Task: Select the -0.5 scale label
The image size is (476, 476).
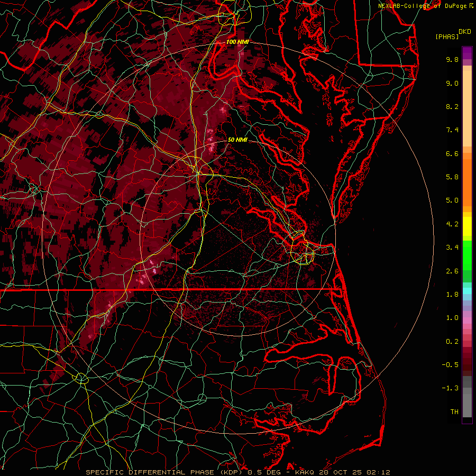Action: coord(450,365)
